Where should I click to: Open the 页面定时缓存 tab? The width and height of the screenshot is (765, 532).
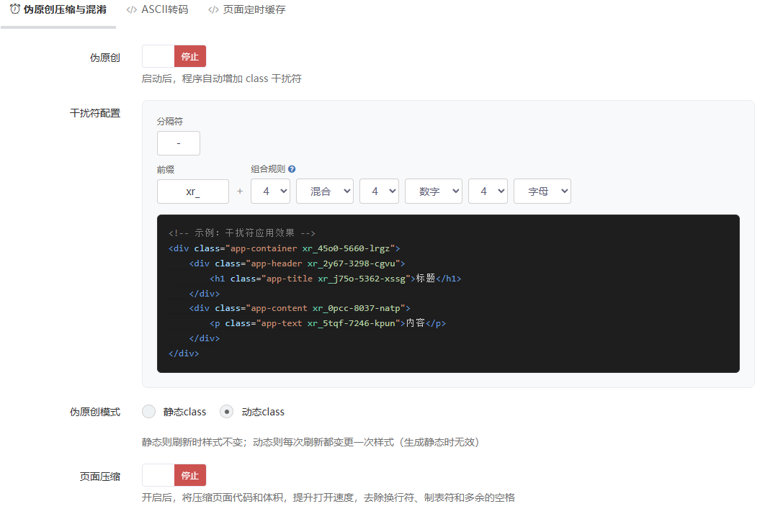tap(254, 10)
